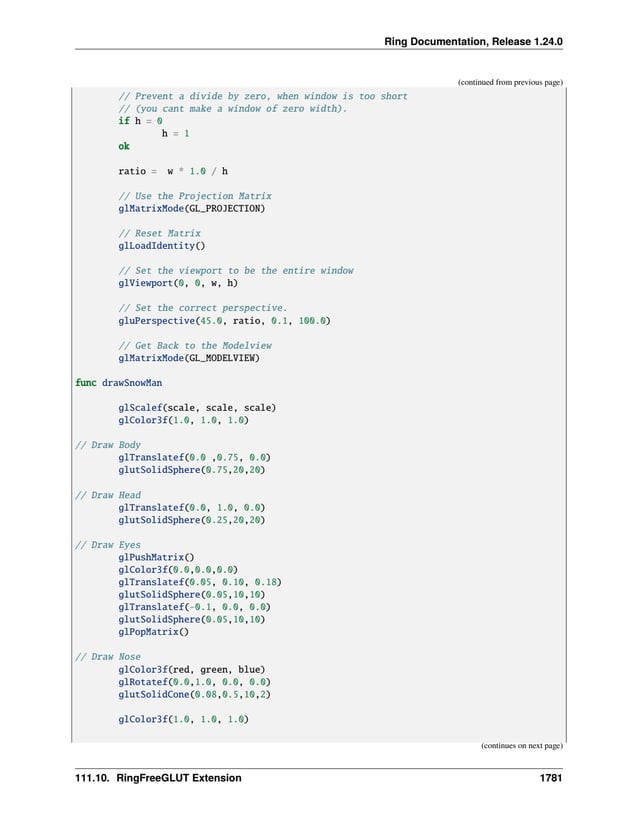Click the 'if h = 0' line
638x825 pixels.
(140, 121)
